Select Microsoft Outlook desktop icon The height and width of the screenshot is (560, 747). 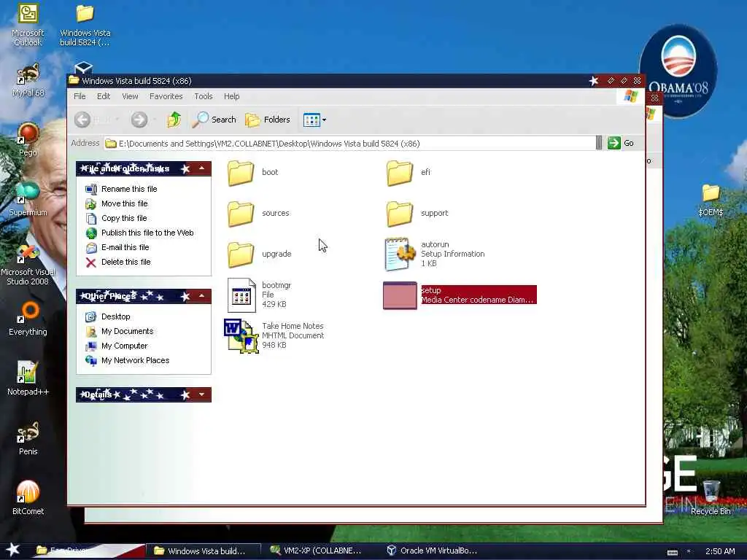pos(28,26)
